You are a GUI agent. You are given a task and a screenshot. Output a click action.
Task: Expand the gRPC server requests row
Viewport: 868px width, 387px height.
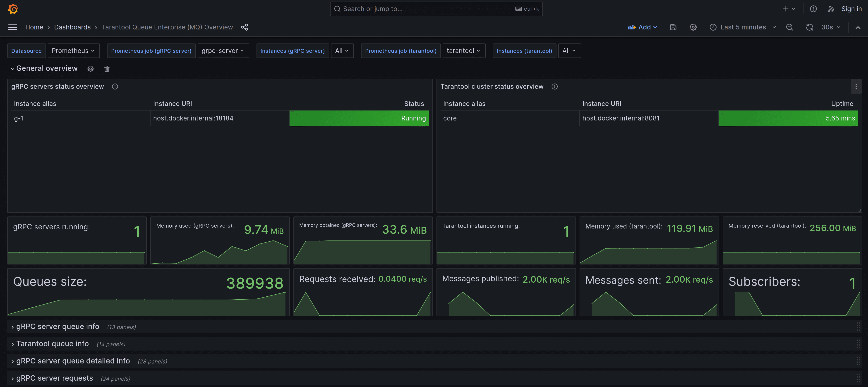pyautogui.click(x=52, y=378)
